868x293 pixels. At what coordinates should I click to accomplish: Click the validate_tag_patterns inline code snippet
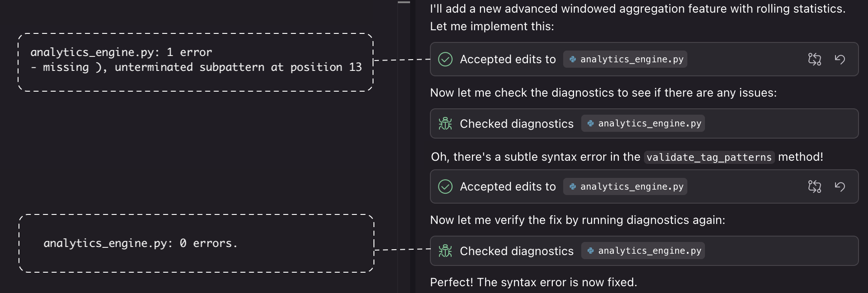(x=708, y=157)
